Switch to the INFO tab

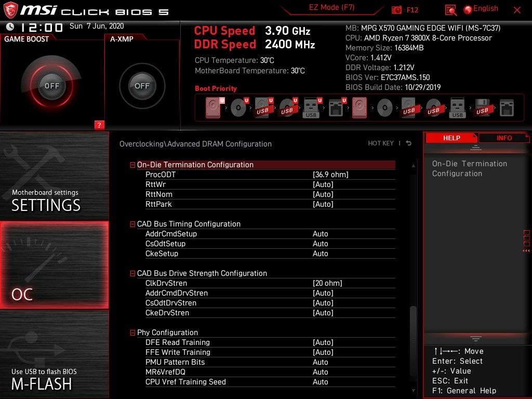click(504, 138)
